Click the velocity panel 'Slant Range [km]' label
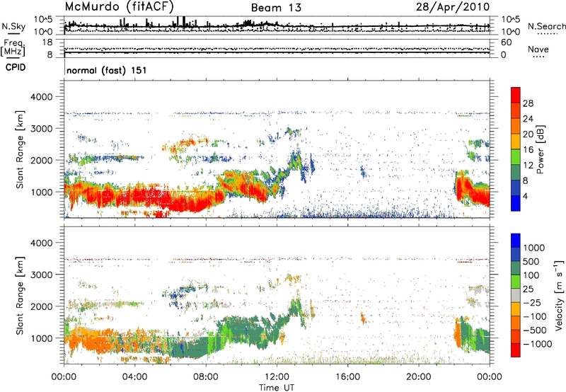 [20, 295]
